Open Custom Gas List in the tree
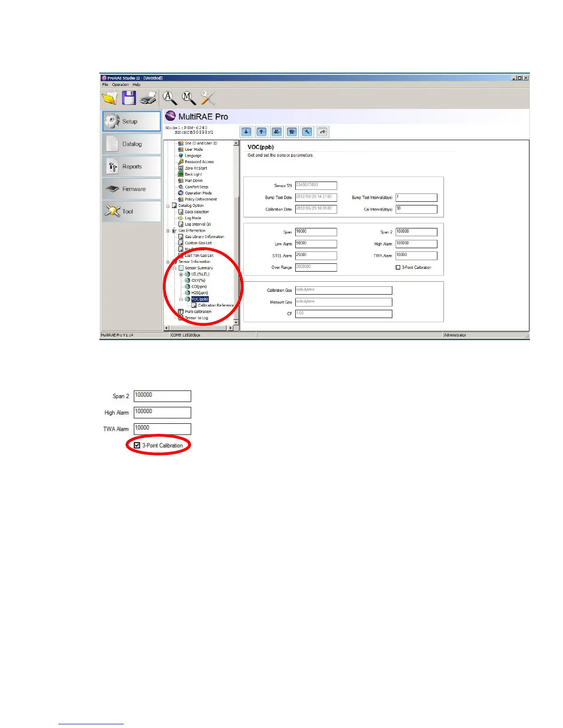This screenshot has height=728, width=563. tap(198, 243)
